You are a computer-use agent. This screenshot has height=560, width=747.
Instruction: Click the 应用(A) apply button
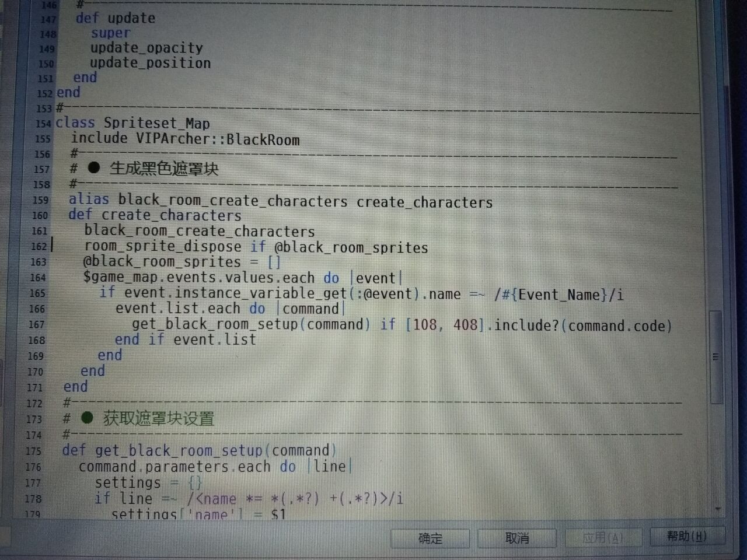603,537
